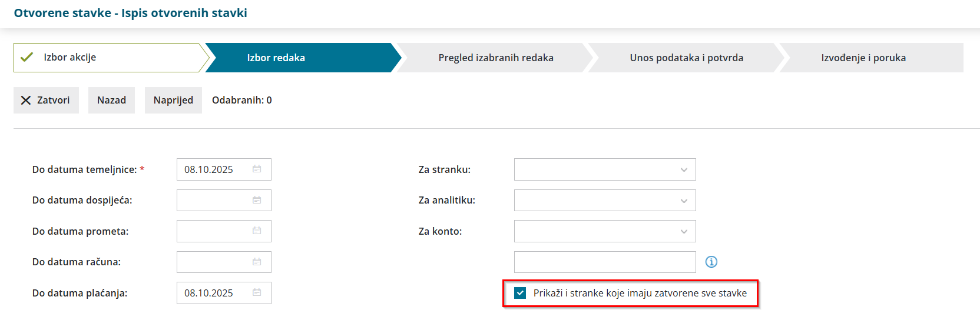Open calendar for Do datuma računa
The image size is (980, 330).
257,262
